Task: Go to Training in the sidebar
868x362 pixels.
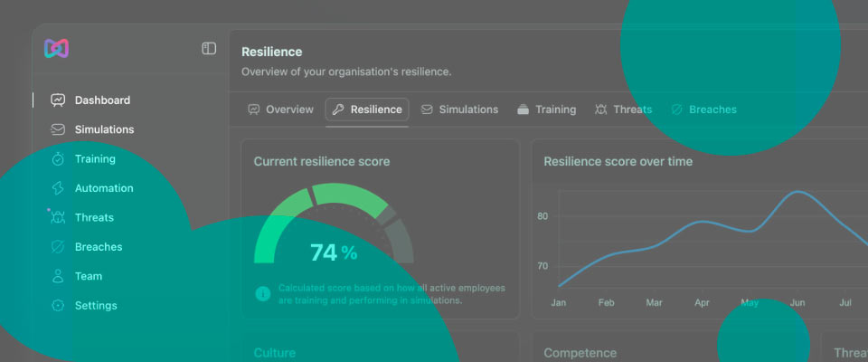Action: 95,159
